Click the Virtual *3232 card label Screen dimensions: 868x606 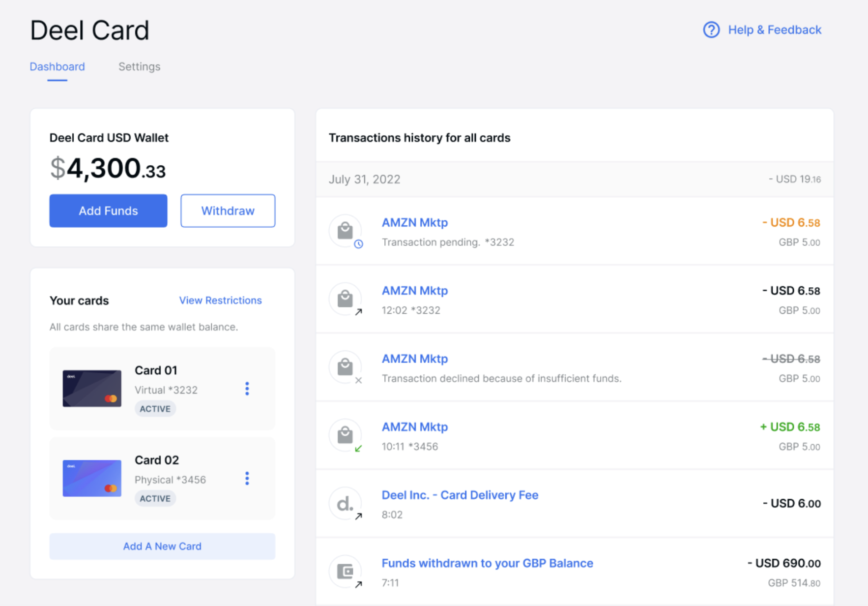click(x=166, y=390)
